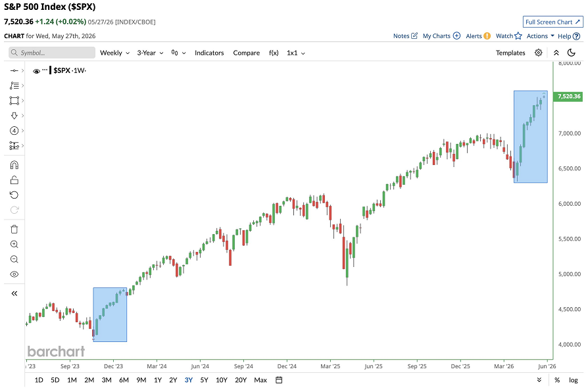Viewport: 588px width, 388px height.
Task: Open the Indicators menu
Action: tap(209, 53)
